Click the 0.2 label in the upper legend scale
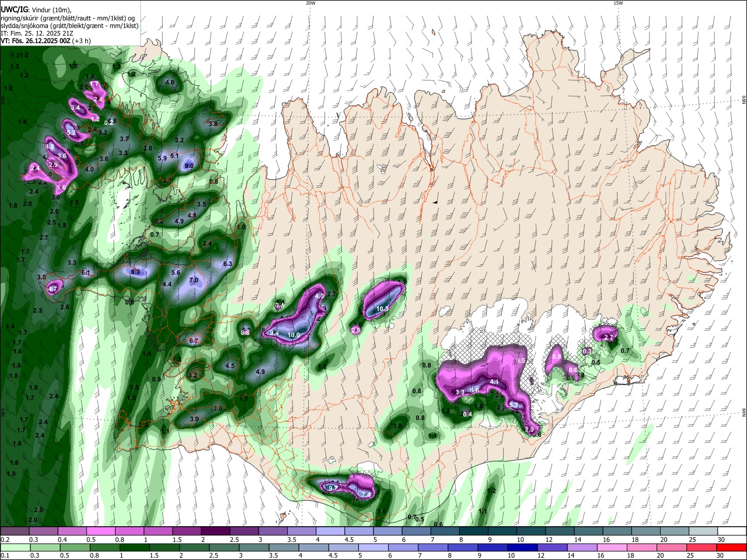The height and width of the screenshot is (560, 747). coord(4,540)
